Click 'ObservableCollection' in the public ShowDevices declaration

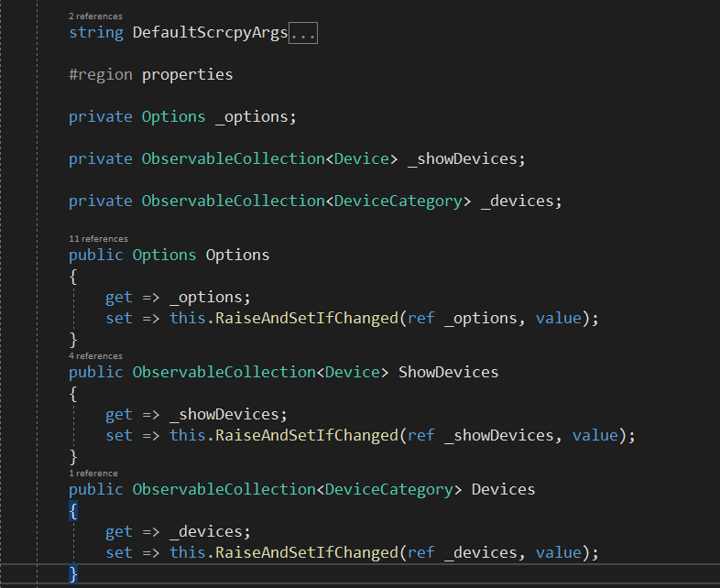click(224, 372)
